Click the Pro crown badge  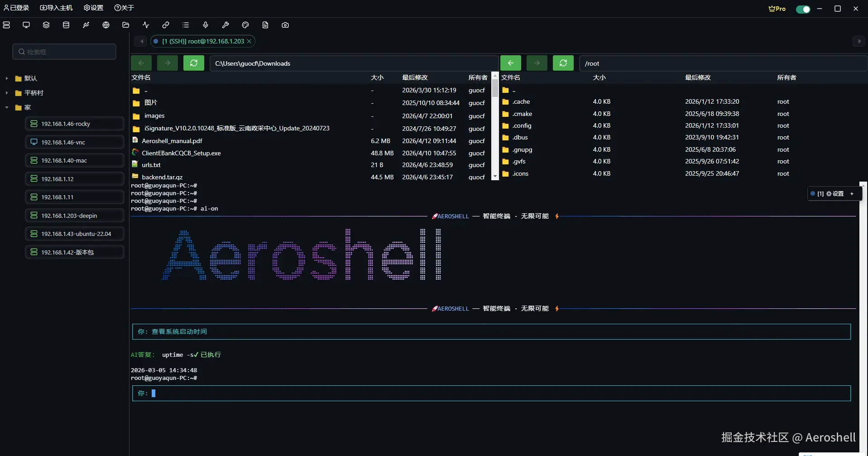click(x=776, y=9)
